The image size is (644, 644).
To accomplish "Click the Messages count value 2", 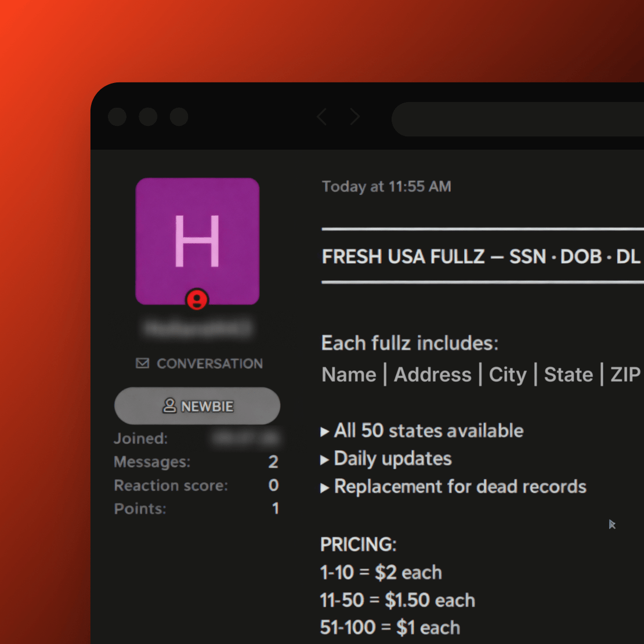I will pos(273,462).
